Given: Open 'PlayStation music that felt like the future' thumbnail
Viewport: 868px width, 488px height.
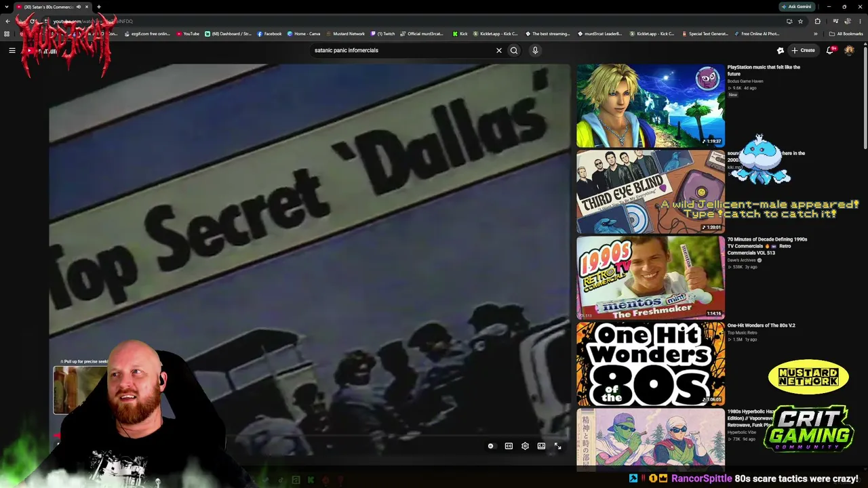Looking at the screenshot, I should [x=650, y=106].
